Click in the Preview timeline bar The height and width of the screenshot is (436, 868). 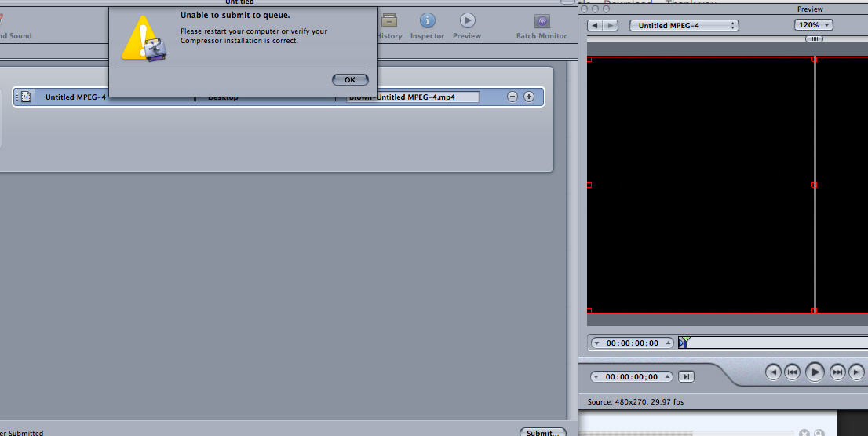tap(773, 343)
